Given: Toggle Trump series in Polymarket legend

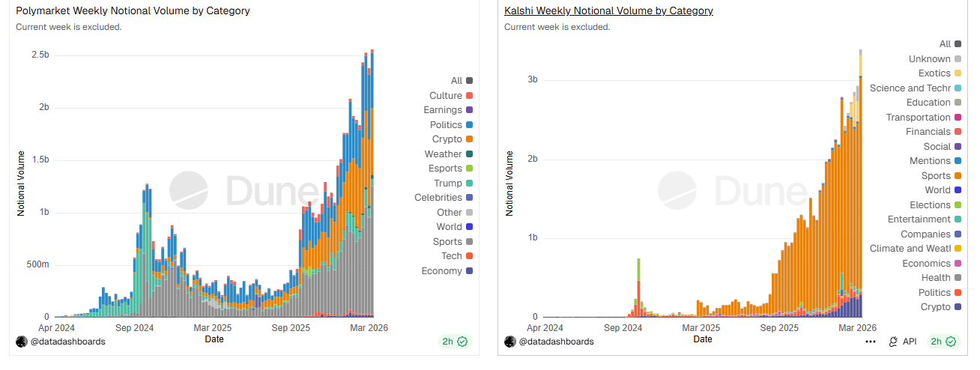Looking at the screenshot, I should (453, 183).
